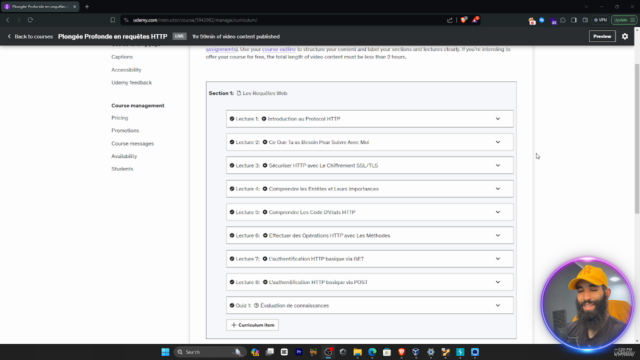Open VirtualBox from taskbar
This screenshot has width=640, height=360.
[416, 352]
